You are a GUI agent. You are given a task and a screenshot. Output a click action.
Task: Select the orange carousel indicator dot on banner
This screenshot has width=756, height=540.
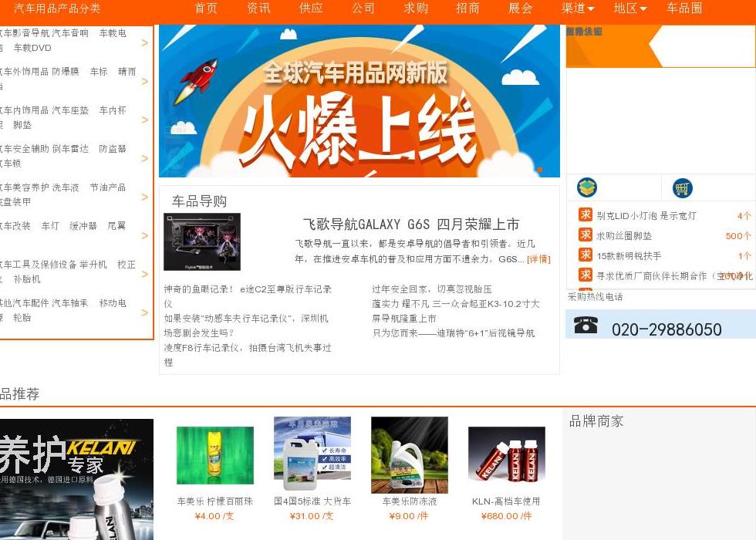(540, 170)
